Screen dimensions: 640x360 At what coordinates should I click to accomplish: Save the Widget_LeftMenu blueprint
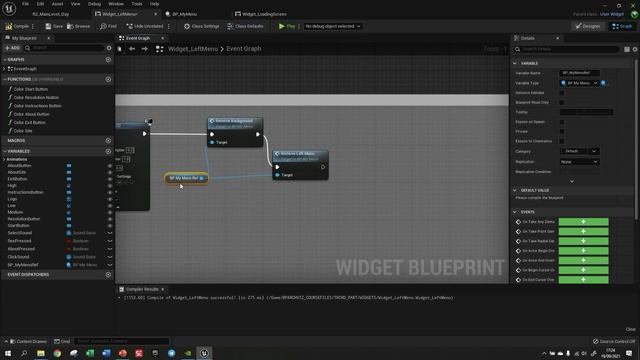[x=54, y=26]
